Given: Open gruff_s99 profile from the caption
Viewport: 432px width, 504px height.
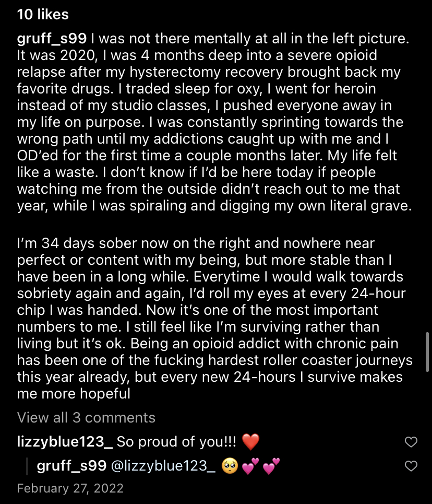Looking at the screenshot, I should pos(54,39).
